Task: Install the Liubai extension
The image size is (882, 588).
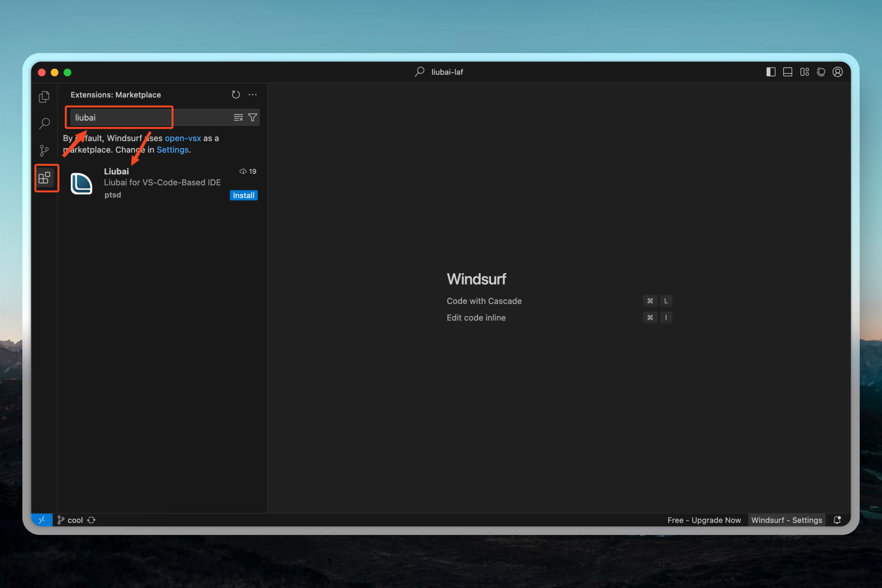Action: (x=243, y=195)
